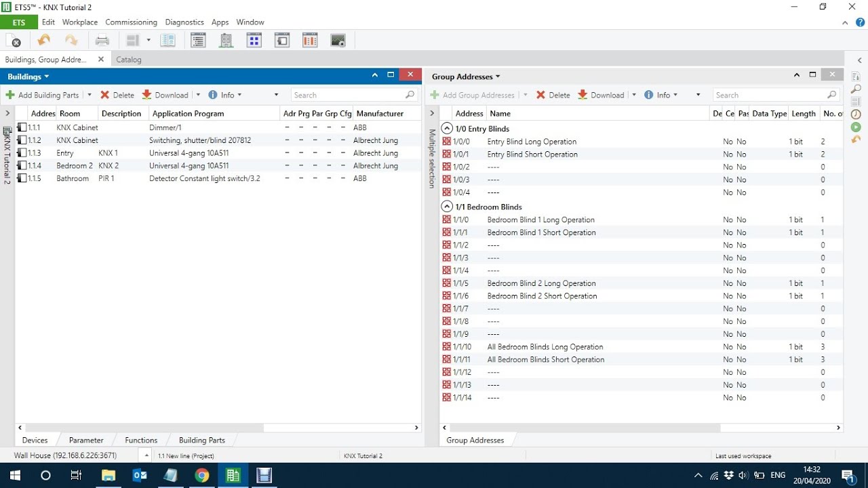Collapse the 1/0 Entry Blinds group

pos(447,128)
